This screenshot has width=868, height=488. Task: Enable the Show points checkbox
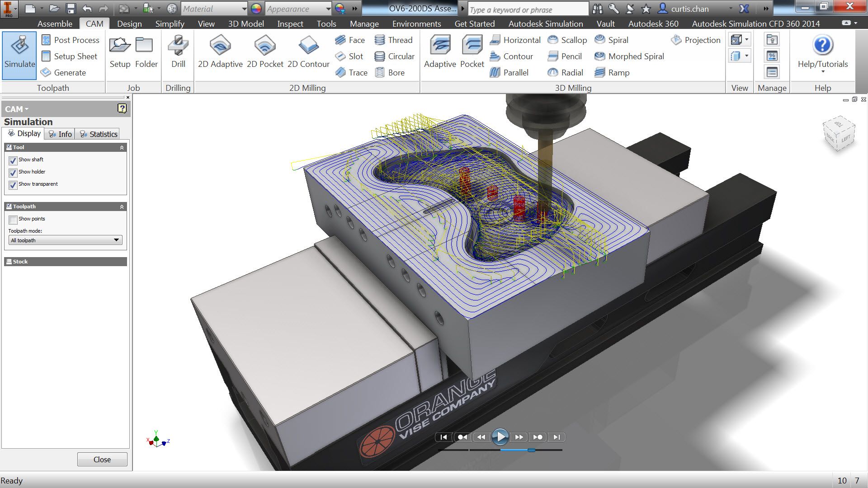pyautogui.click(x=13, y=219)
